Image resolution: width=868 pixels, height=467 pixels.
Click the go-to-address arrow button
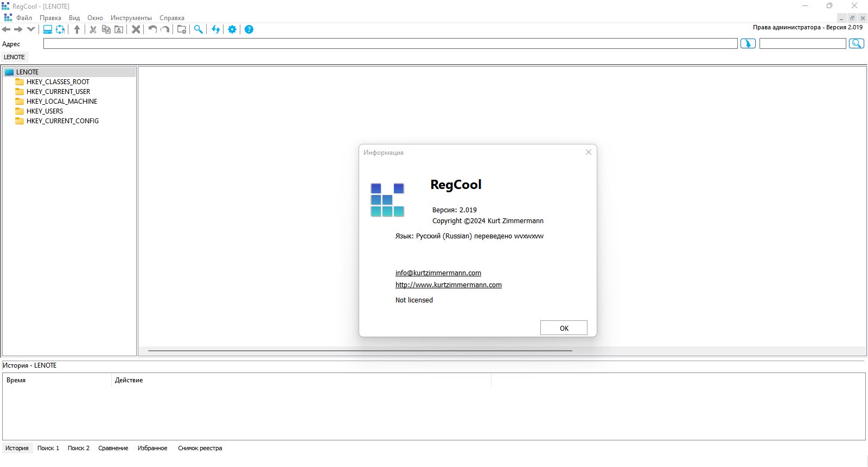click(x=748, y=44)
